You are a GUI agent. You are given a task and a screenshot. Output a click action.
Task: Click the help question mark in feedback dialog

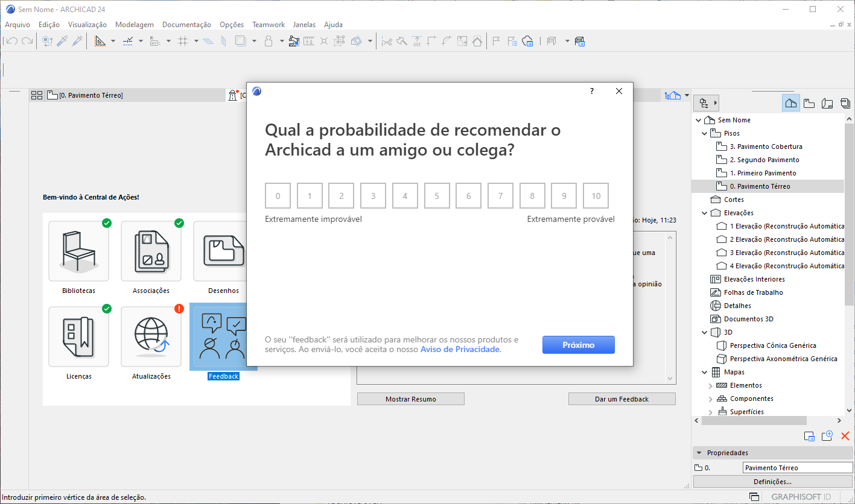pos(592,91)
